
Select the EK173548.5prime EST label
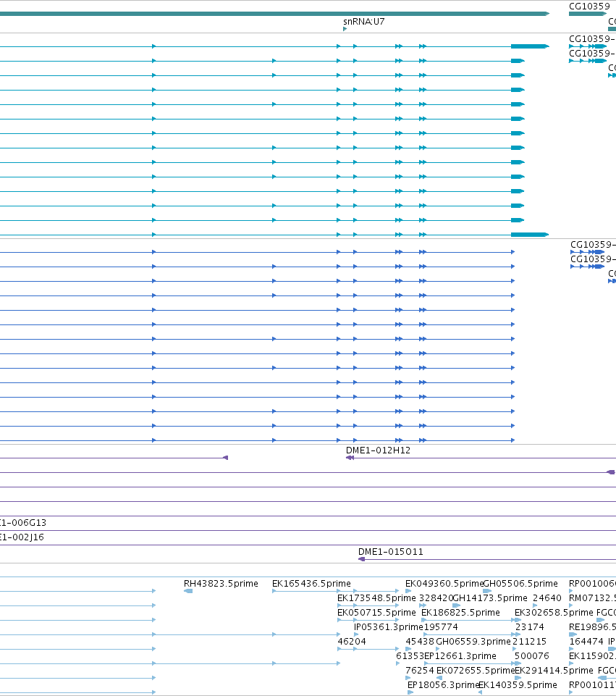coord(376,598)
